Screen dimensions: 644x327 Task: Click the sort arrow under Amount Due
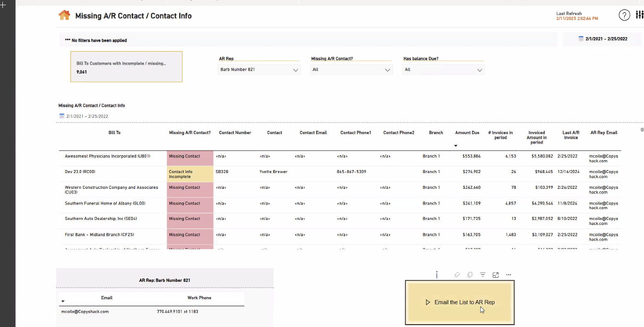tap(456, 146)
